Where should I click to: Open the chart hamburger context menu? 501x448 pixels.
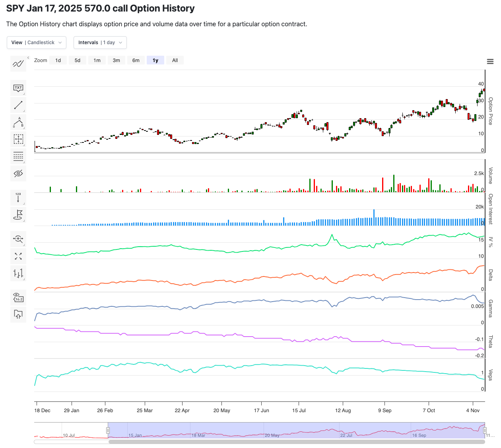490,61
